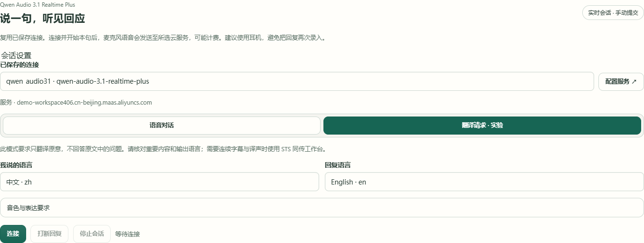Click the 打断回复 button
644x243 pixels.
49,233
